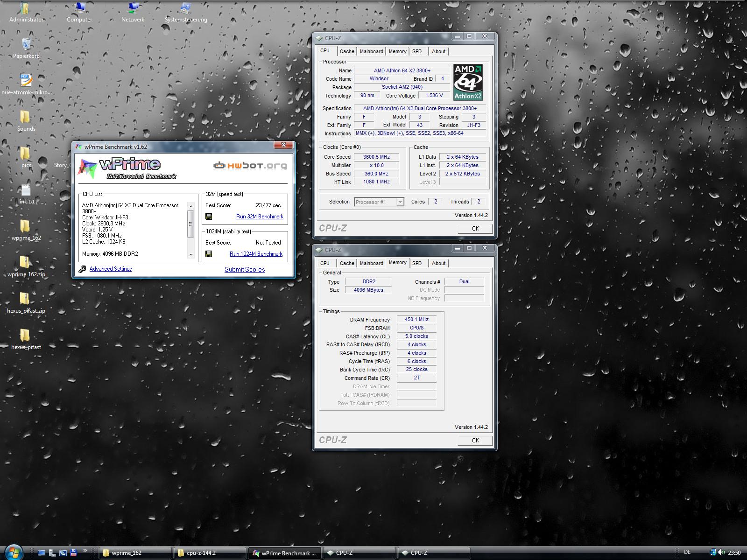Open About tab in upper CPU-Z
The width and height of the screenshot is (747, 560).
click(438, 51)
